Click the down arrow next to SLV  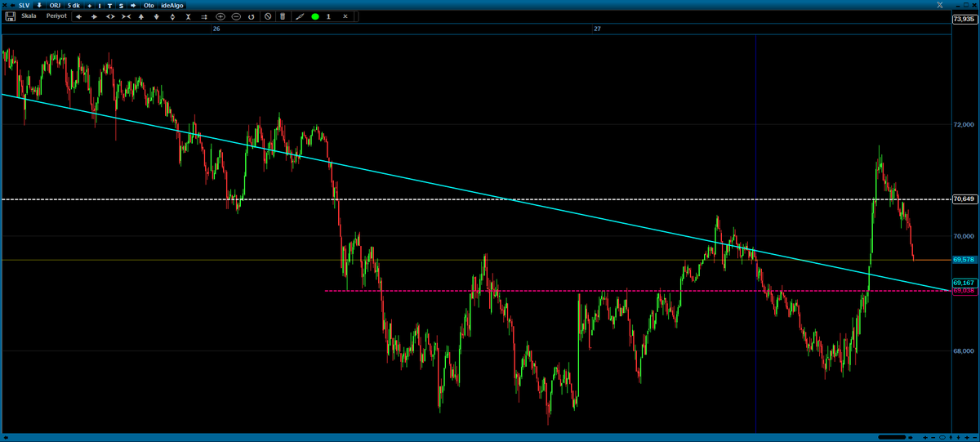coord(39,5)
